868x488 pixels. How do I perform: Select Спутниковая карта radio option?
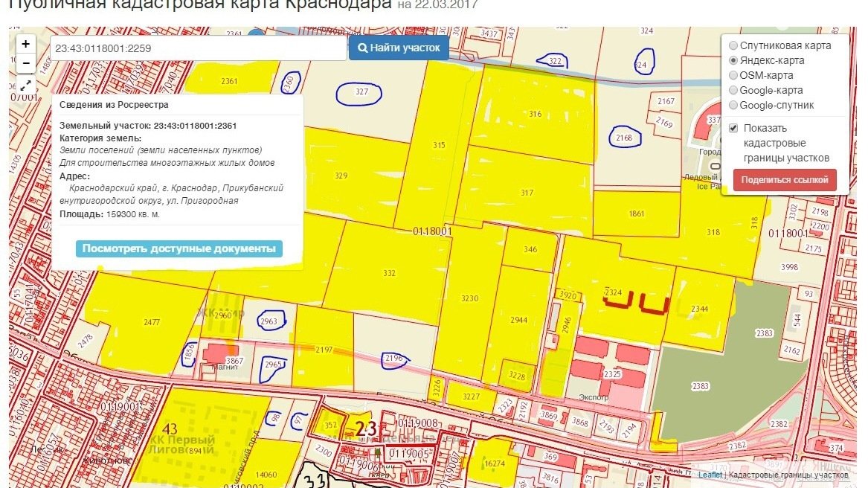[x=733, y=45]
